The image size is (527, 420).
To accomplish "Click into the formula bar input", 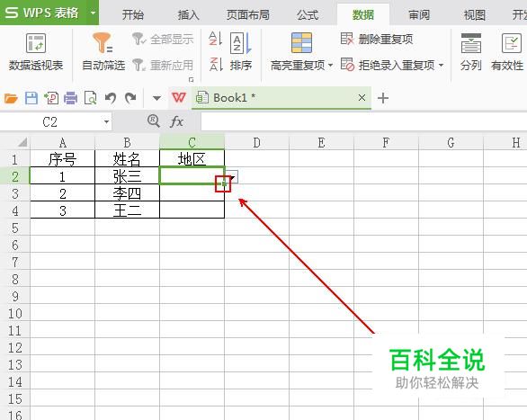I will coord(363,121).
